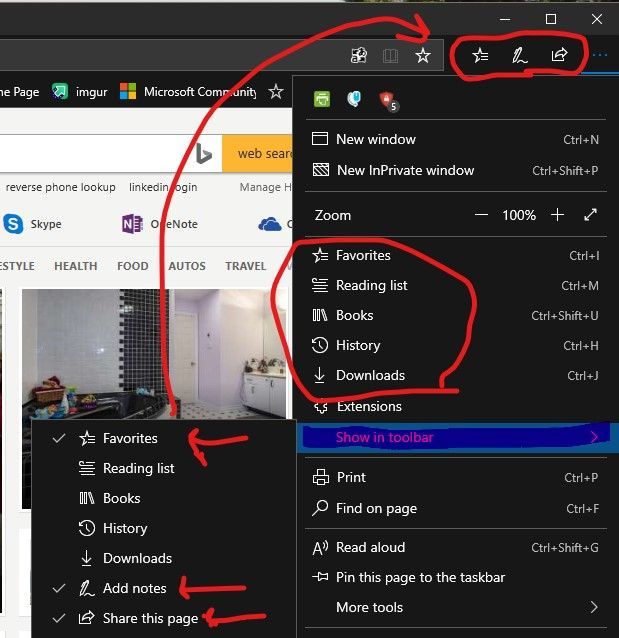Check Reading list in toolbar submenu
This screenshot has width=619, height=638.
164,468
